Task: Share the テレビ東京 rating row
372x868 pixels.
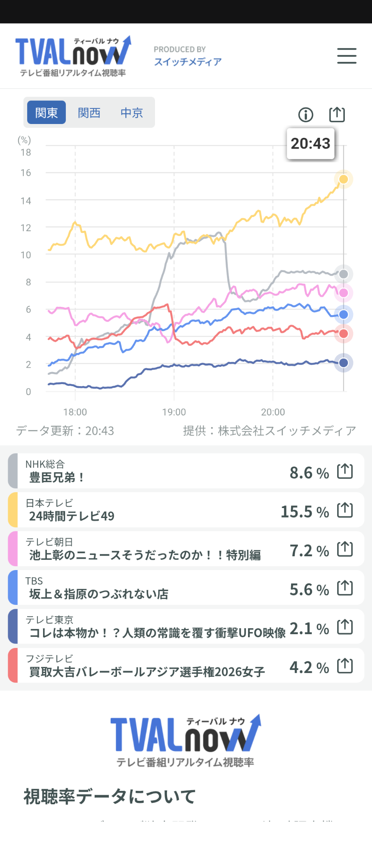Action: tap(345, 627)
